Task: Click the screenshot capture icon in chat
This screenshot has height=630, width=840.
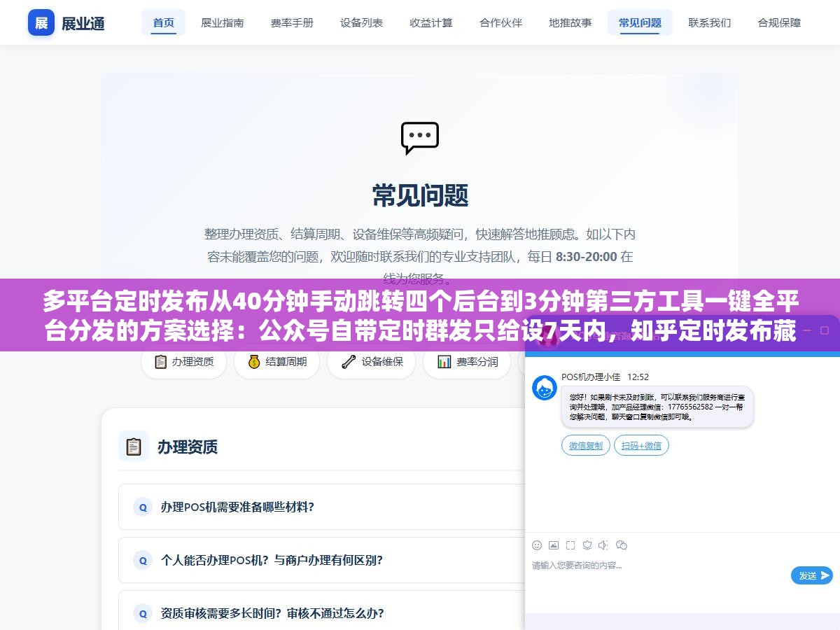Action: pos(570,545)
